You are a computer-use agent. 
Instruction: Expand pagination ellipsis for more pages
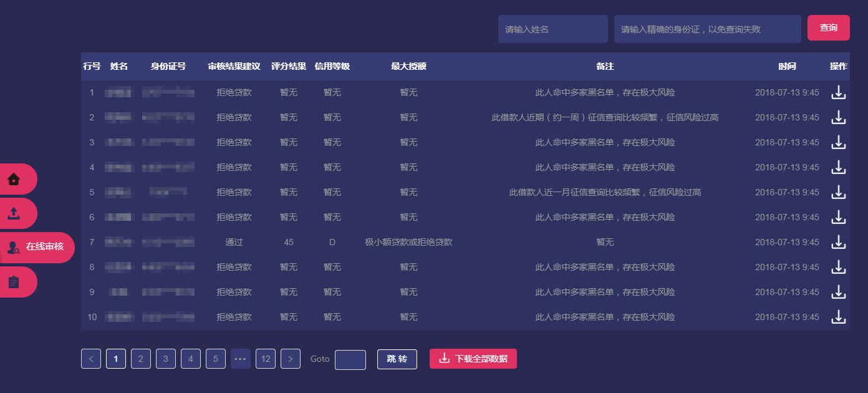pos(241,359)
